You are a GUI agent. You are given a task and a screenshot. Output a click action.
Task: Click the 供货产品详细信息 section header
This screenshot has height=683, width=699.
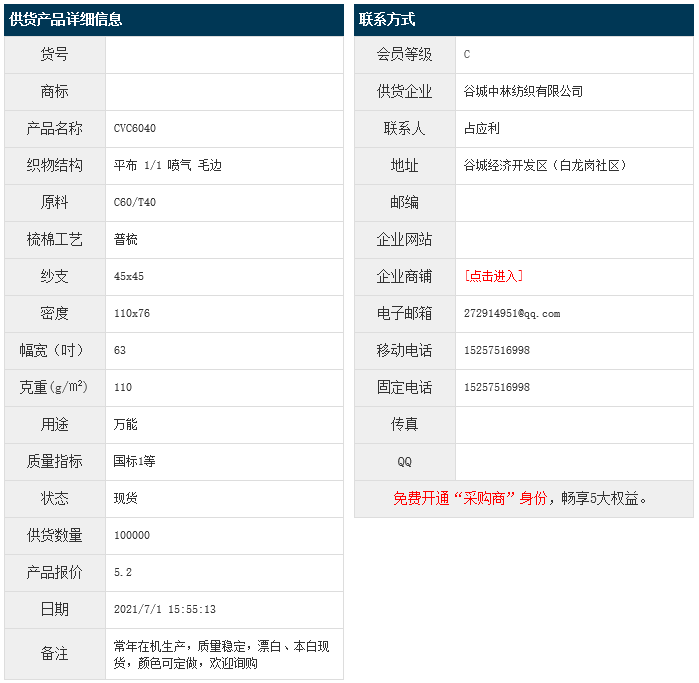[66, 19]
